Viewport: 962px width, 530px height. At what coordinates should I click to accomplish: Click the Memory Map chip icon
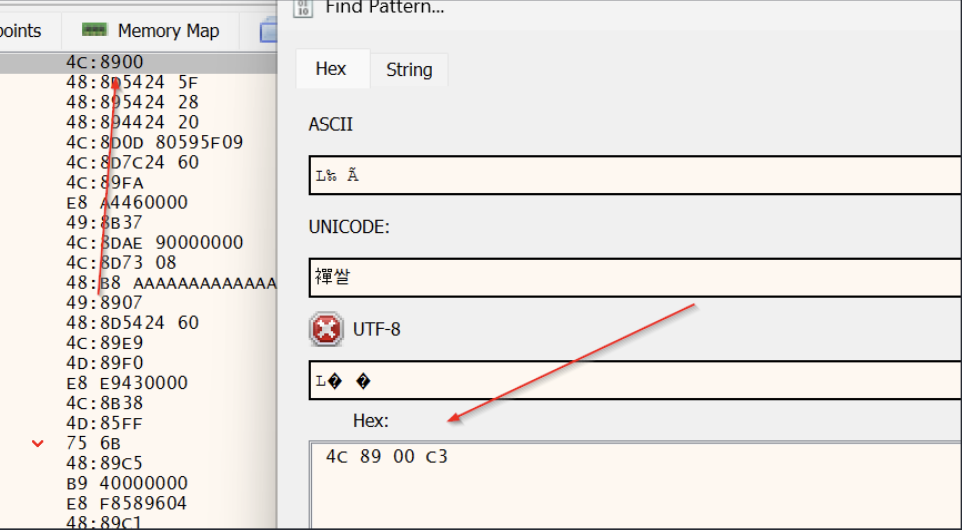pyautogui.click(x=94, y=31)
